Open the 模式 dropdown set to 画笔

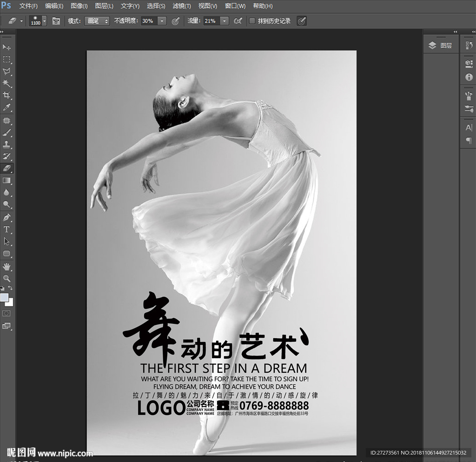97,21
